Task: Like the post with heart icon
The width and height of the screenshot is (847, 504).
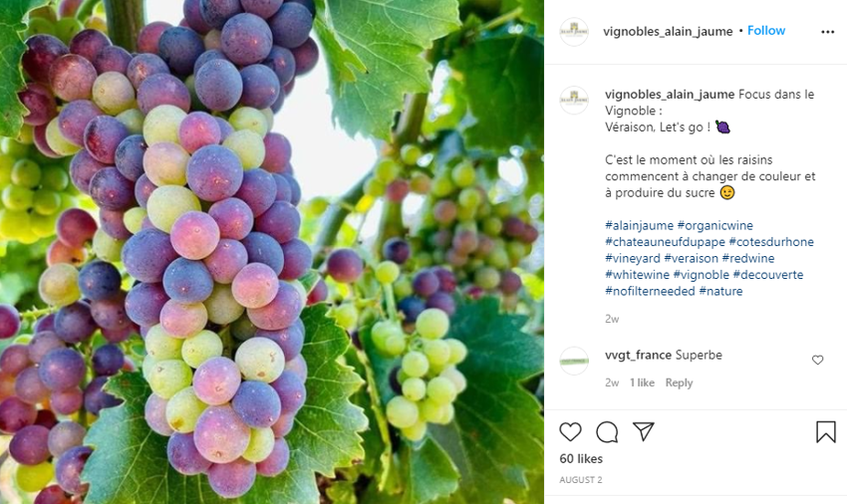Action: pos(570,431)
